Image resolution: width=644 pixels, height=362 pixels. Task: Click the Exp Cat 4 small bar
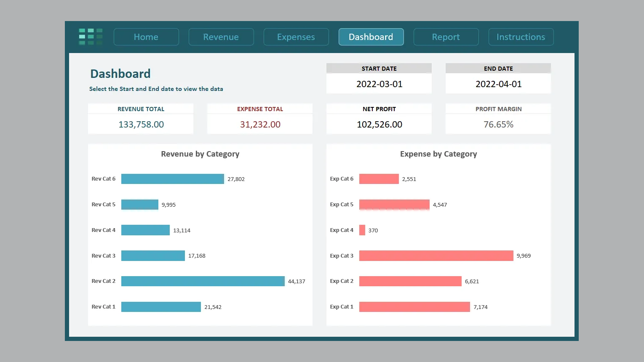pyautogui.click(x=362, y=230)
